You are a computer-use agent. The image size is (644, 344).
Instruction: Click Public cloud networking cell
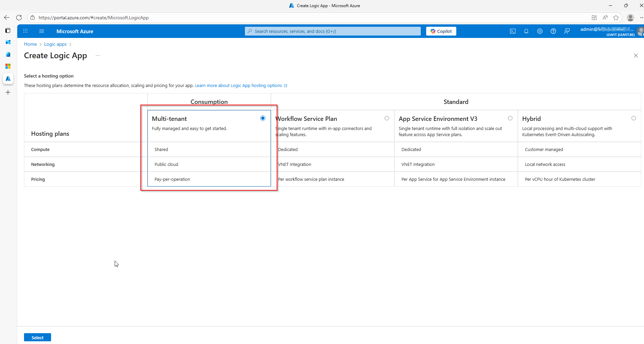click(x=209, y=164)
